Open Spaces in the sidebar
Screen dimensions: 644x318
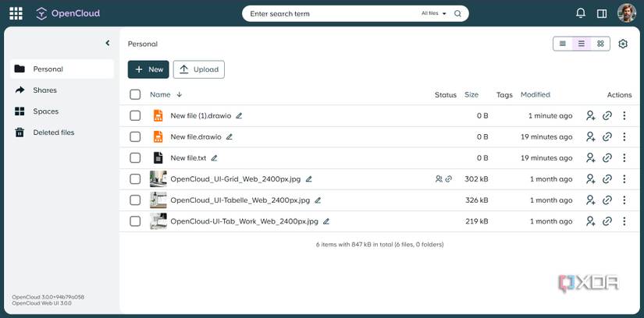pyautogui.click(x=62, y=111)
